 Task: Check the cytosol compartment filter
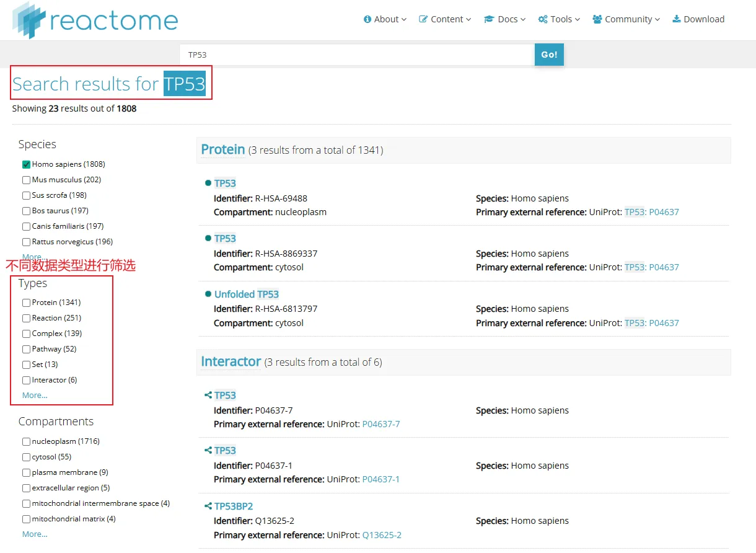(26, 457)
